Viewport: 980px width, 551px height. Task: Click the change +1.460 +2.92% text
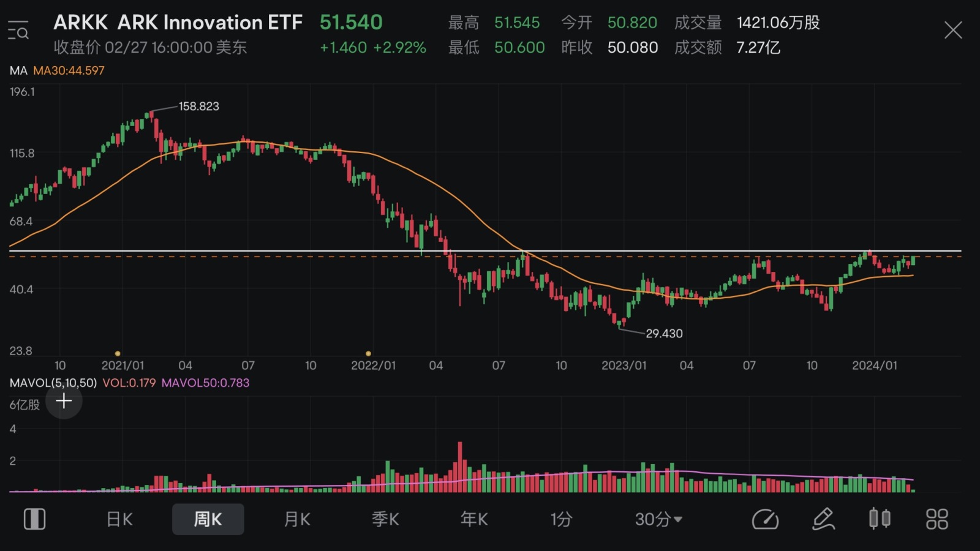372,48
